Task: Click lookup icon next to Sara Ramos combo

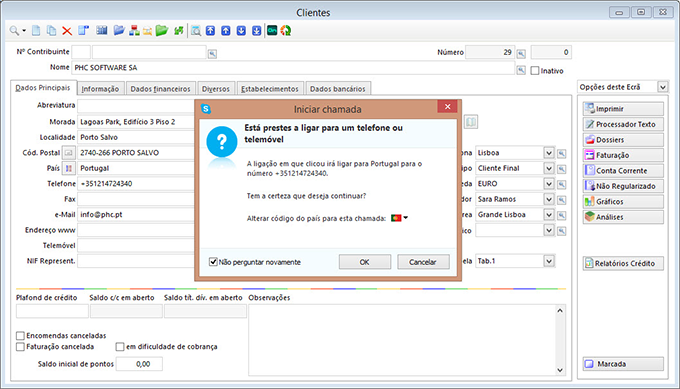Action: pyautogui.click(x=562, y=200)
